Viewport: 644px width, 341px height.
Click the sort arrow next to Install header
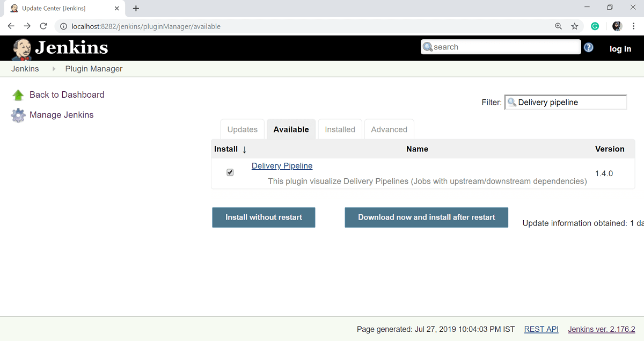click(244, 150)
